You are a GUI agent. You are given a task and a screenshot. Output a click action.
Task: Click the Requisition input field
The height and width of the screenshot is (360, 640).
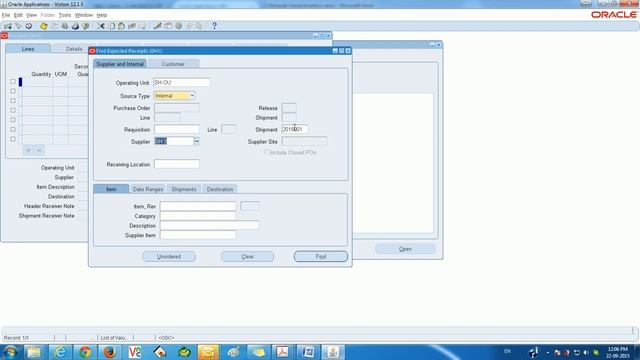coord(177,129)
